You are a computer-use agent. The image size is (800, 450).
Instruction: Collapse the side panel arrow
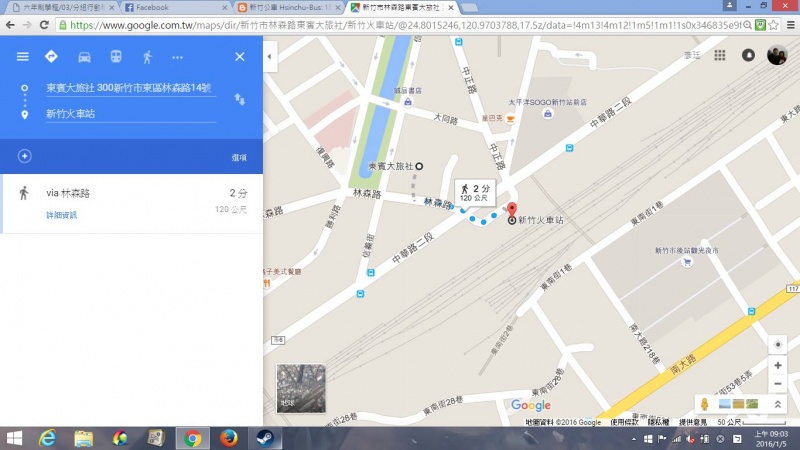pos(269,57)
